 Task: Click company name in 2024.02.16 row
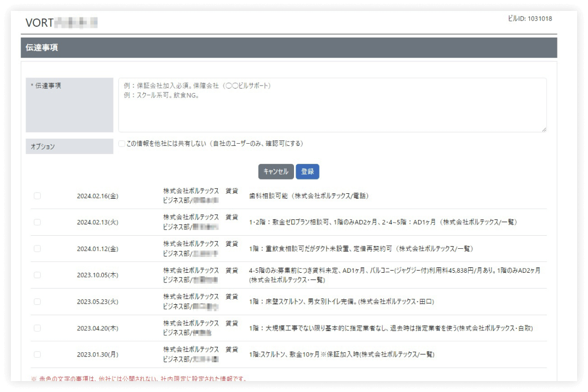click(200, 195)
